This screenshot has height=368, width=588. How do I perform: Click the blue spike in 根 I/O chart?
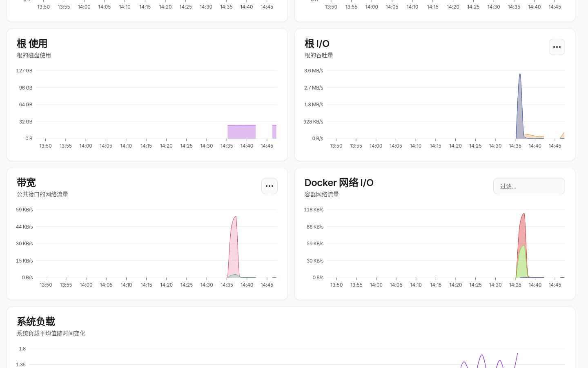(x=520, y=106)
